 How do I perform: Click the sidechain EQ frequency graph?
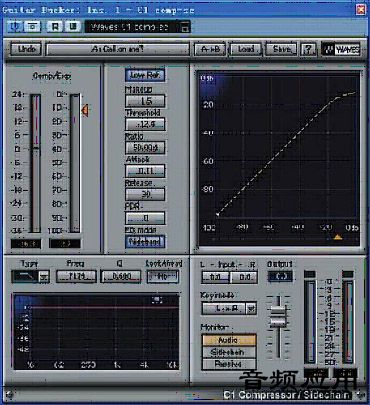point(96,332)
